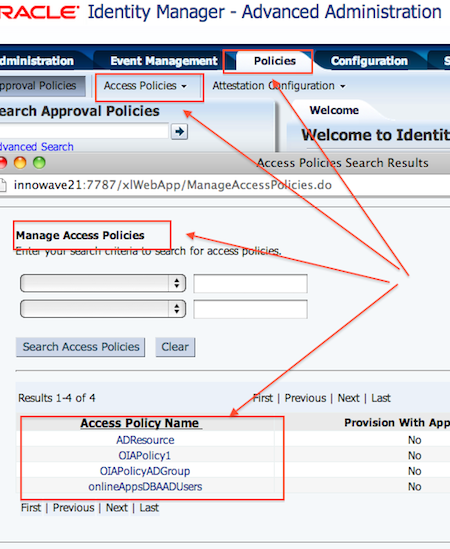Screen dimensions: 450x549
Task: Click 'No' in the ADResource row
Action: (x=415, y=440)
